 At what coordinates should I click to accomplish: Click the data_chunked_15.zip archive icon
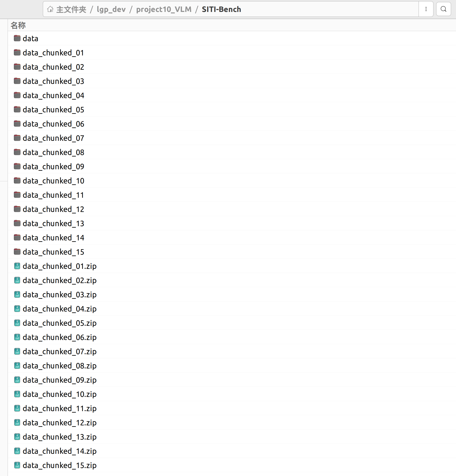17,465
